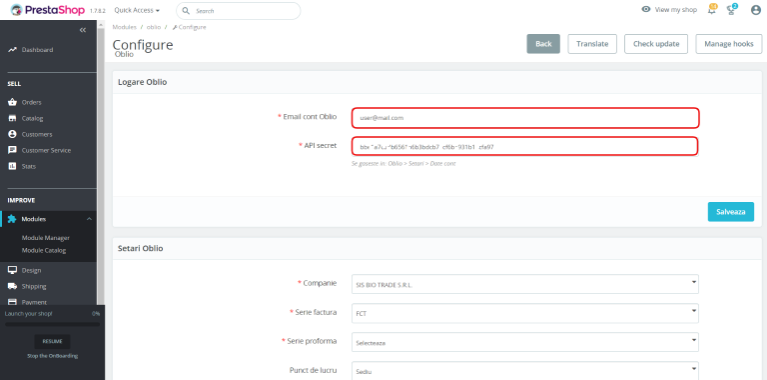767x380 pixels.
Task: Click oblio breadcrumb link
Action: pyautogui.click(x=154, y=27)
